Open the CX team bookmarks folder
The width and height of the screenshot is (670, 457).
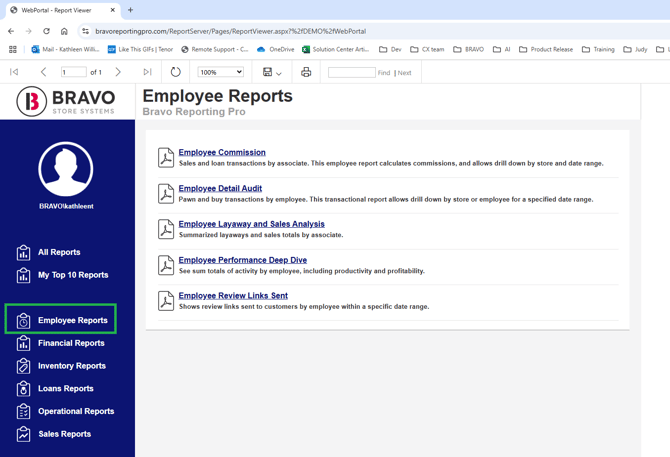pos(427,50)
